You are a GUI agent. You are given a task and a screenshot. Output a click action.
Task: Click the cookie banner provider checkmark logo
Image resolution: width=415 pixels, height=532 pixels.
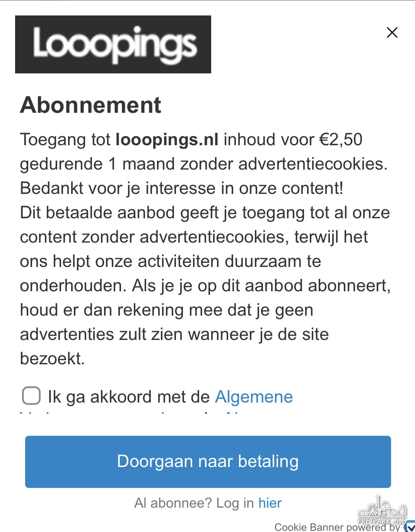tap(409, 526)
